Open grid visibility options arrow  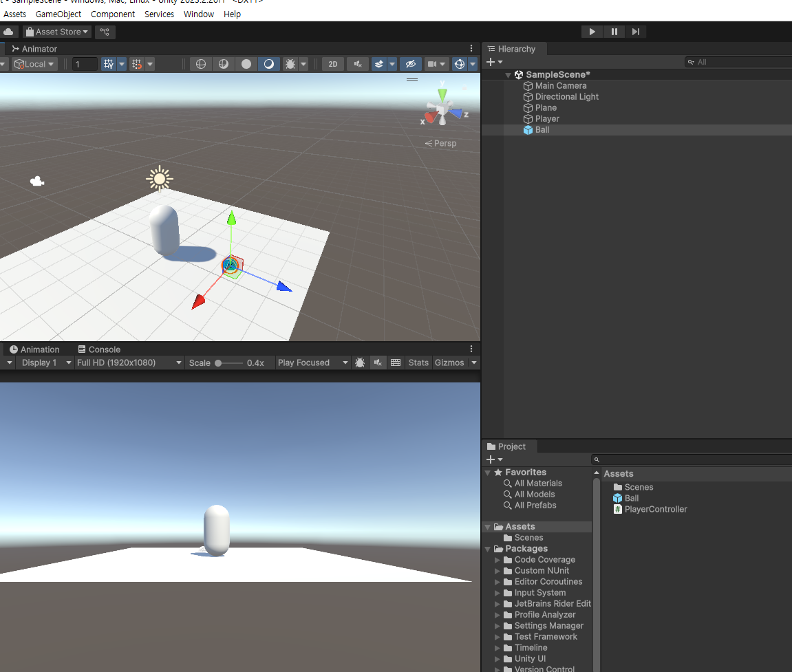[x=122, y=64]
